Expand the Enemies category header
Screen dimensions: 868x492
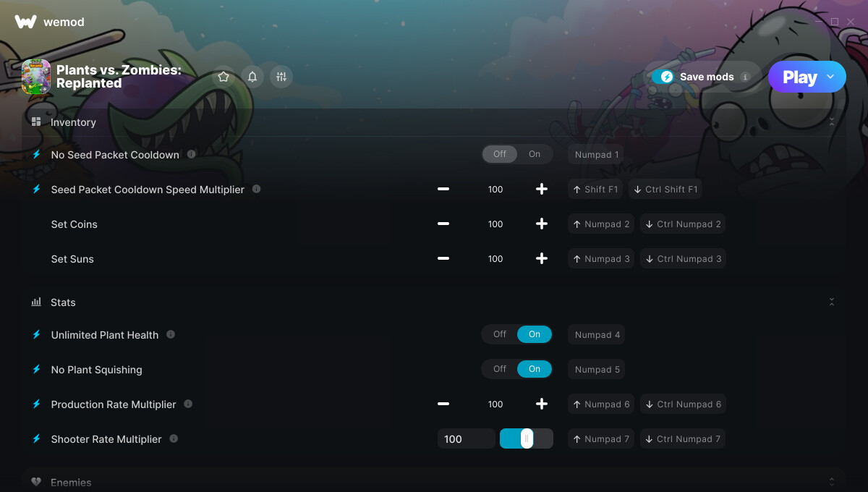coord(433,481)
